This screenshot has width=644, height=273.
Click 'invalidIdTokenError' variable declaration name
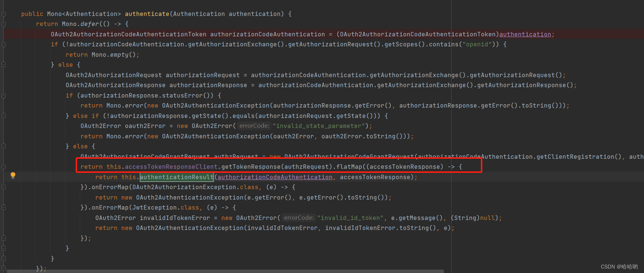click(175, 218)
